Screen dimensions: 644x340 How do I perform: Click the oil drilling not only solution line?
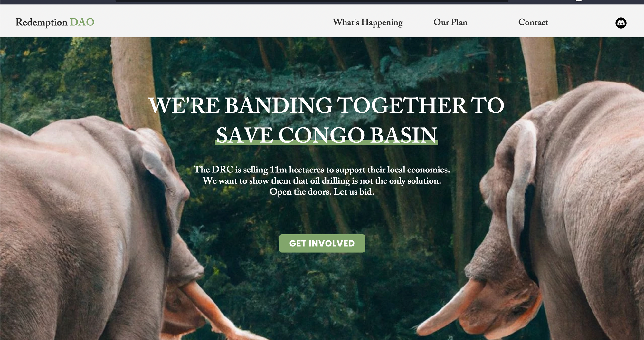coord(322,181)
